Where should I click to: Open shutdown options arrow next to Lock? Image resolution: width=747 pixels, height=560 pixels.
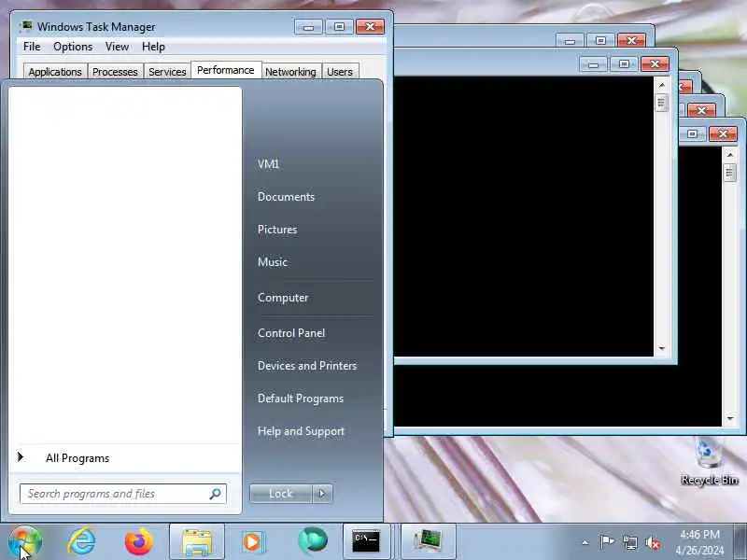pos(322,494)
